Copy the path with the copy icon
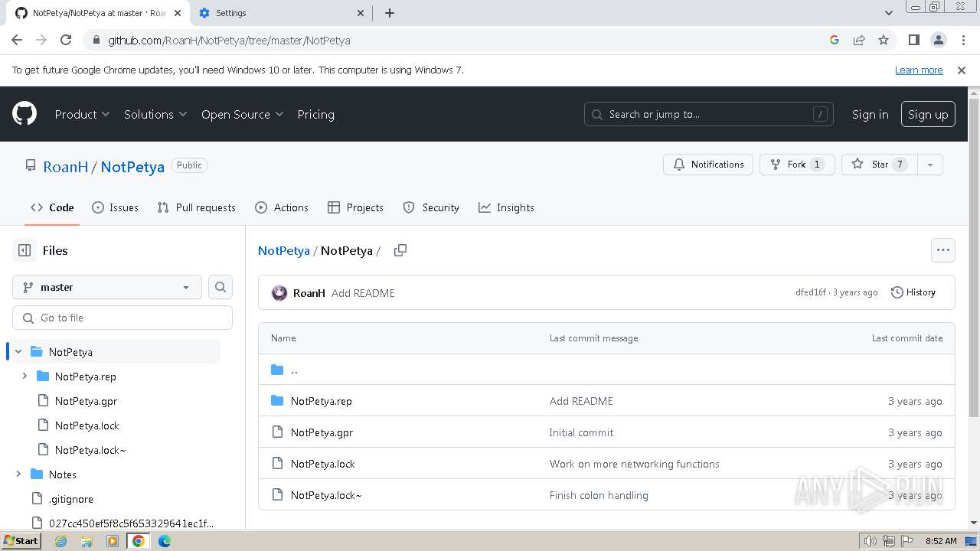980x551 pixels. pos(400,250)
